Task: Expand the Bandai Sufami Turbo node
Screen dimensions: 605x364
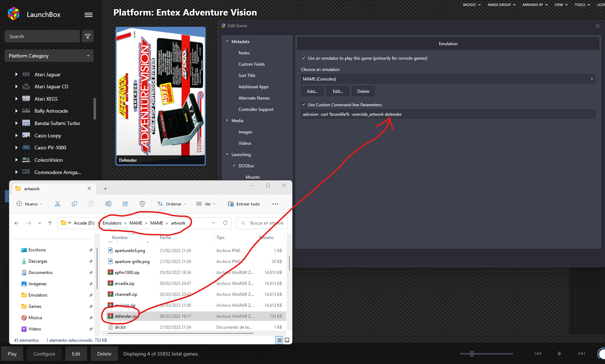Action: point(16,123)
